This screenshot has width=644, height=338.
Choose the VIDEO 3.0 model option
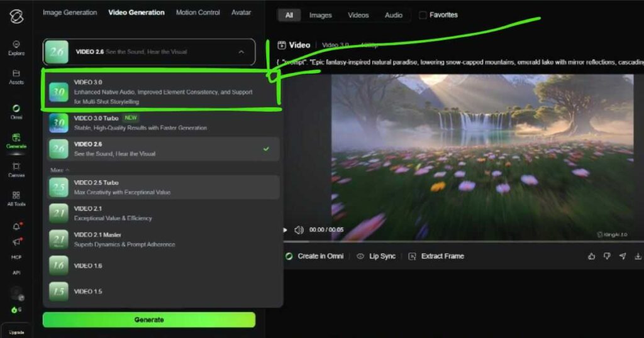(162, 92)
